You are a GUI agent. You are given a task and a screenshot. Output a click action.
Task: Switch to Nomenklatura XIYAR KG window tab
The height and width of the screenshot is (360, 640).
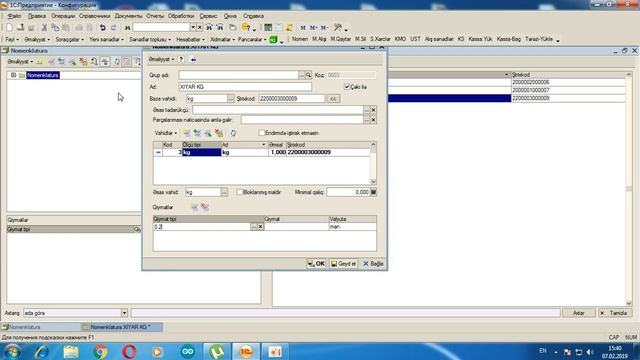121,327
